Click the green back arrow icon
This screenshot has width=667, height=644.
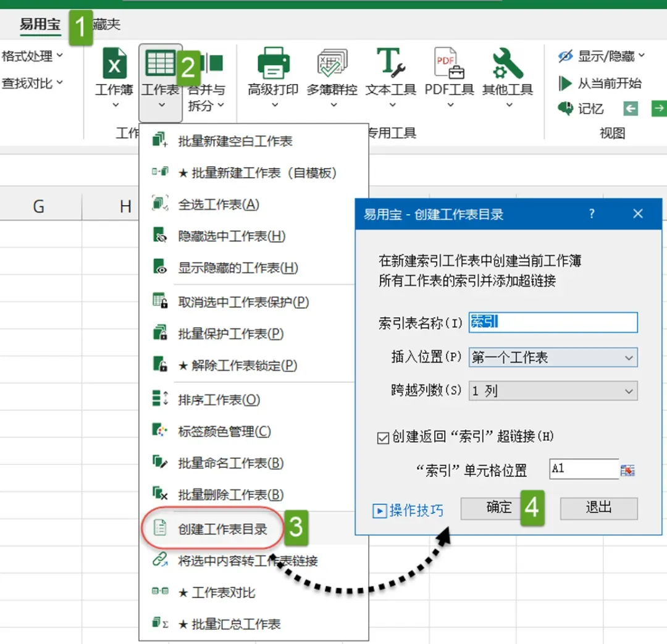tap(631, 109)
